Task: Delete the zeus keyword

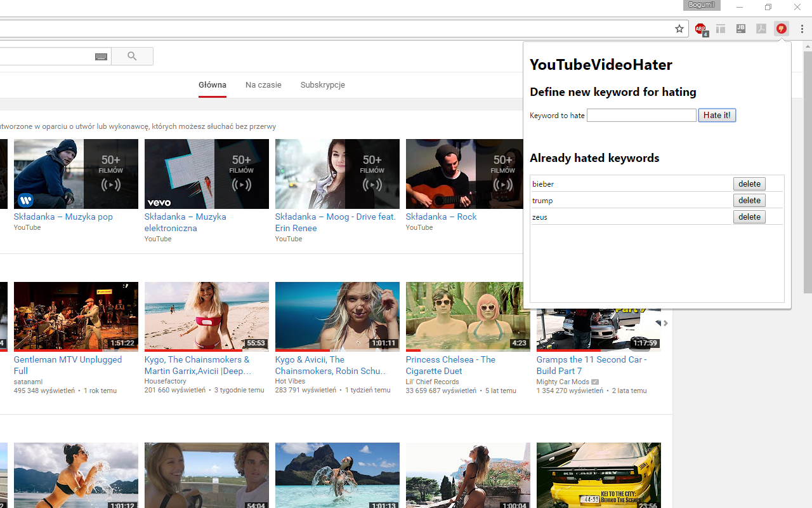Action: [749, 217]
